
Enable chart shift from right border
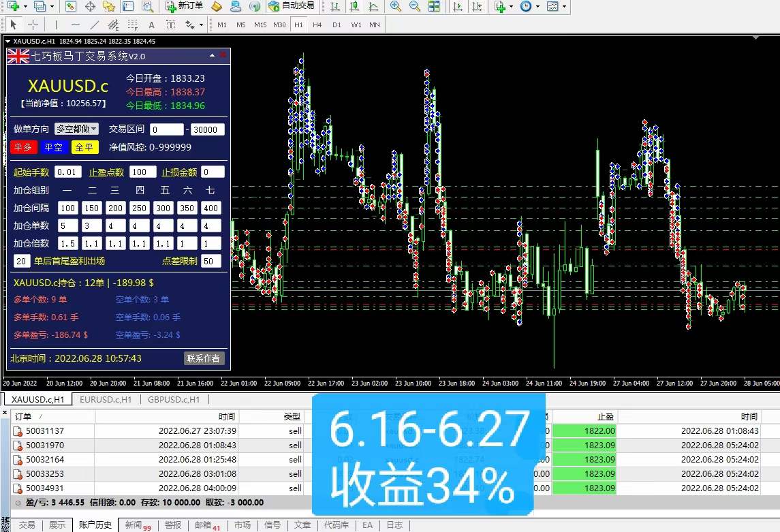[x=477, y=6]
